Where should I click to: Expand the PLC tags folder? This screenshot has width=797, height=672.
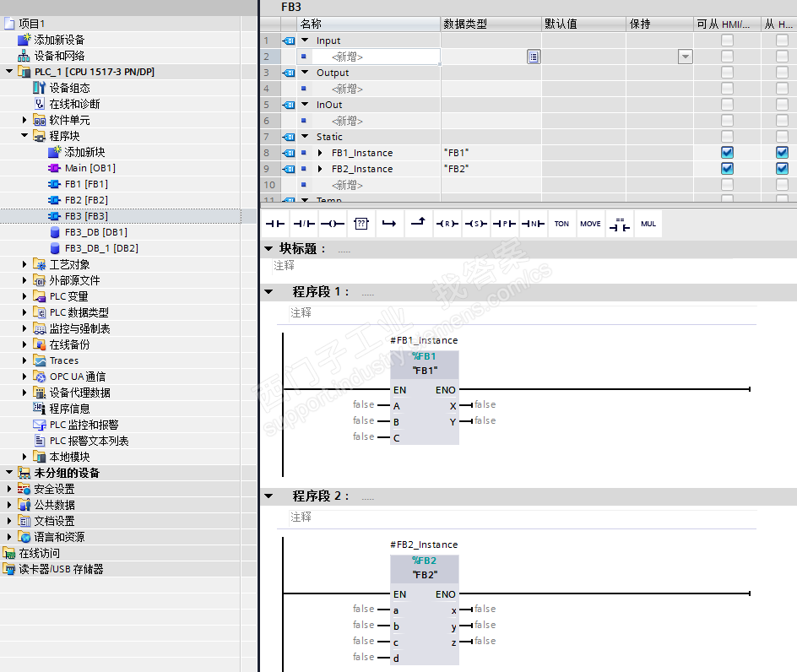point(24,296)
